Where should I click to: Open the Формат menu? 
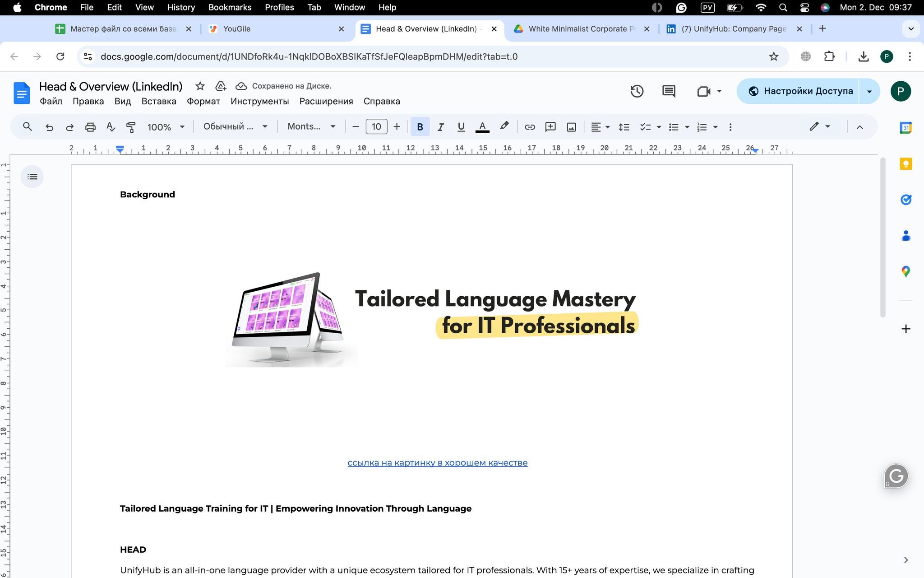click(203, 101)
